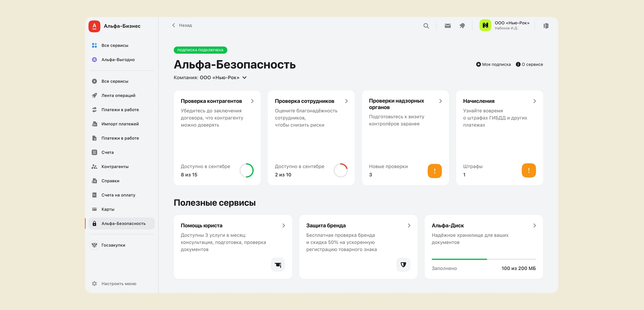Image resolution: width=644 pixels, height=310 pixels.
Task: Select Госзакупки in the sidebar
Action: click(122, 245)
